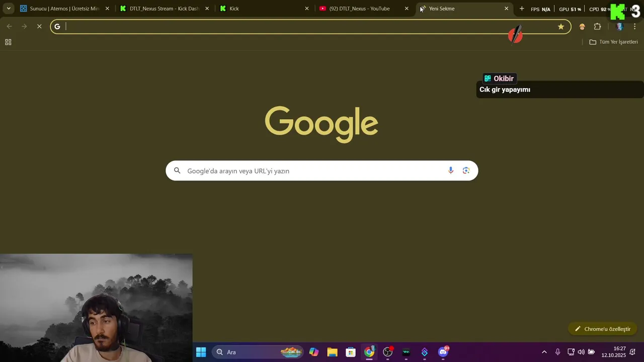Close the DTLT_Nexus Stream Kick tab
Viewport: 644px width, 362px height.
207,9
